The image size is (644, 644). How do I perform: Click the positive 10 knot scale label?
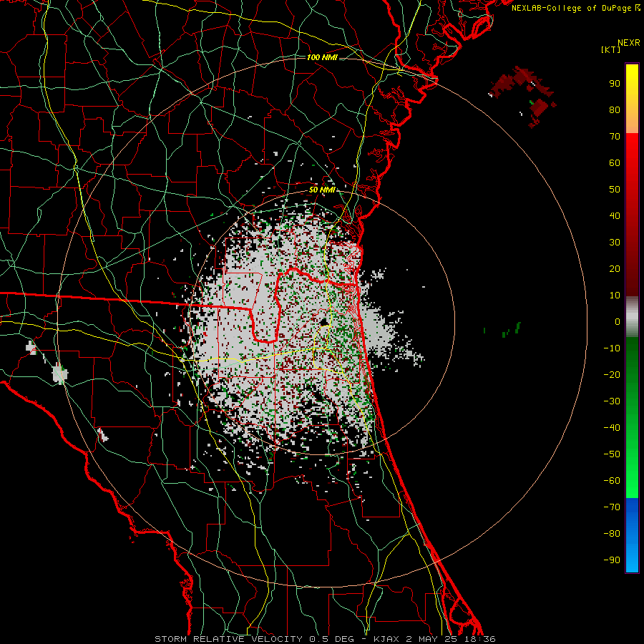pos(615,296)
